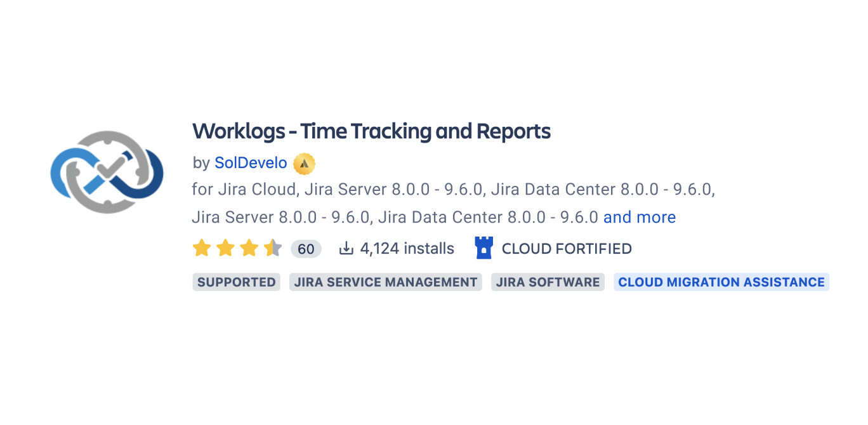Open the SolDevelo vendor link
The width and height of the screenshot is (868, 425).
(251, 162)
